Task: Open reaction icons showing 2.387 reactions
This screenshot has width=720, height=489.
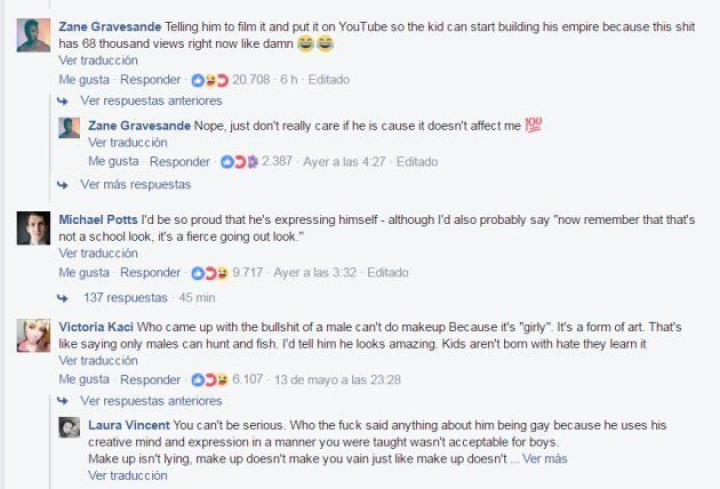Action: coord(240,162)
